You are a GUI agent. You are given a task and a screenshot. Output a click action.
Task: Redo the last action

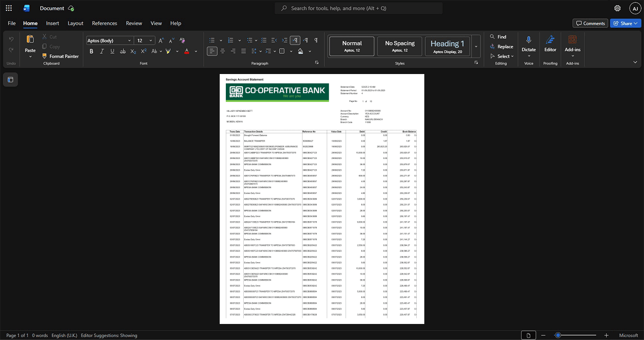tap(11, 50)
